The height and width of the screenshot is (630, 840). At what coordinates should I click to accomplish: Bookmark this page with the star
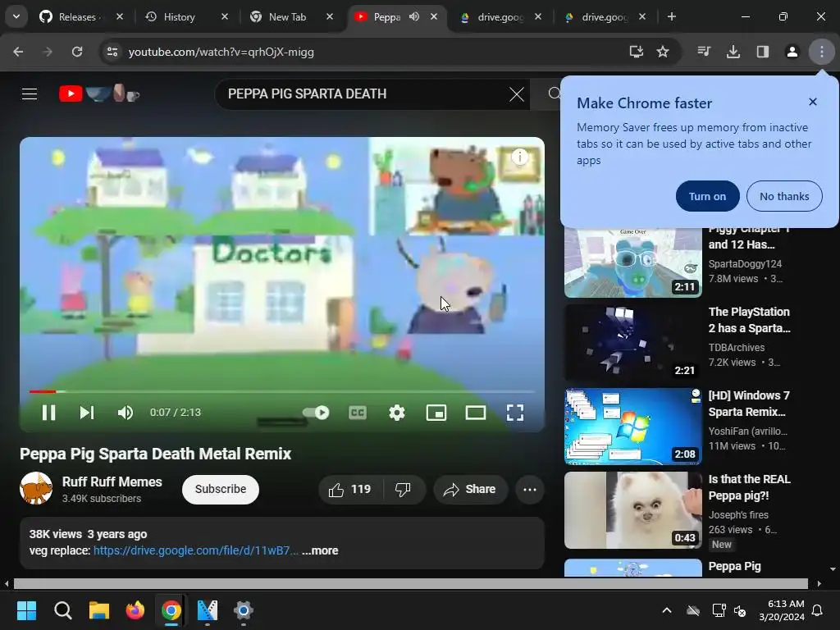pyautogui.click(x=663, y=52)
